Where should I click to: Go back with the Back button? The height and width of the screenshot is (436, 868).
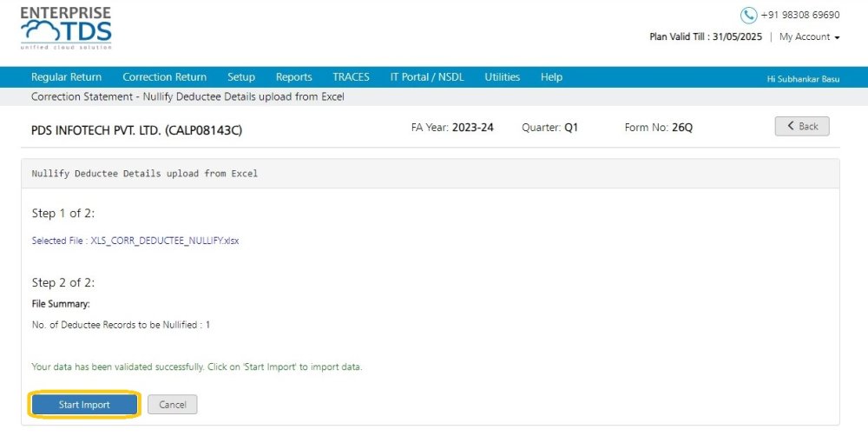point(801,126)
